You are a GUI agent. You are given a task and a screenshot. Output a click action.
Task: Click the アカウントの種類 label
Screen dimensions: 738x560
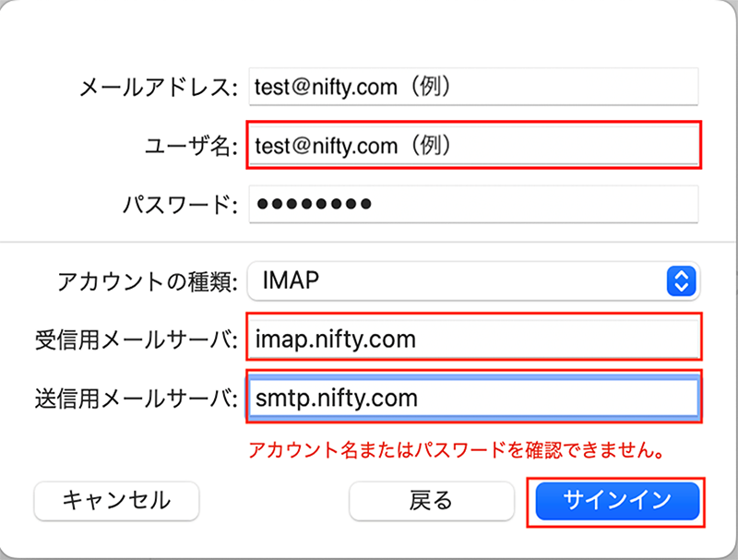(148, 280)
